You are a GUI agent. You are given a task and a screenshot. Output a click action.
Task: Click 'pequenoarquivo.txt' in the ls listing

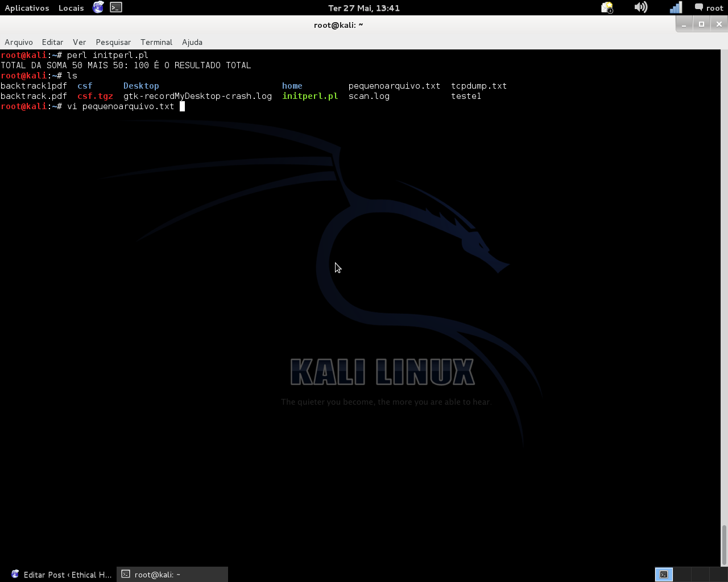click(394, 86)
